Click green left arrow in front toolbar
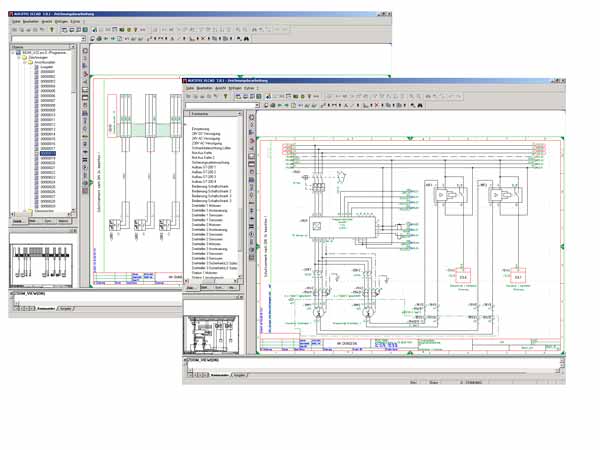Image resolution: width=600 pixels, height=450 pixels. (280, 105)
